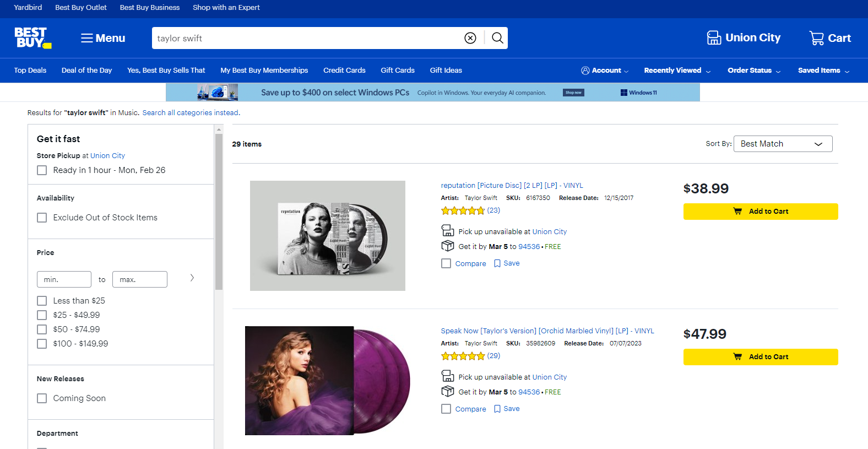
Task: Open My Best Buy Memberships
Action: tap(264, 71)
